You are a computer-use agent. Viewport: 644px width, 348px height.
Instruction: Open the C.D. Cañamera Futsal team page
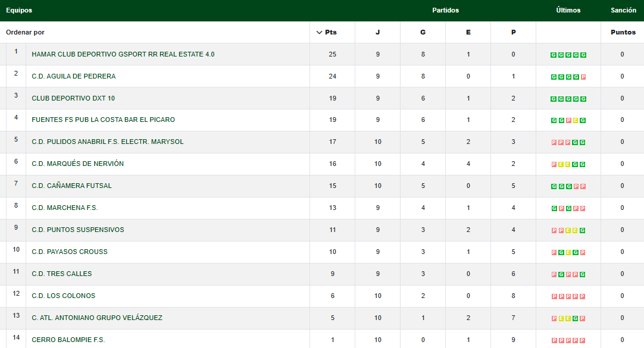click(x=71, y=186)
